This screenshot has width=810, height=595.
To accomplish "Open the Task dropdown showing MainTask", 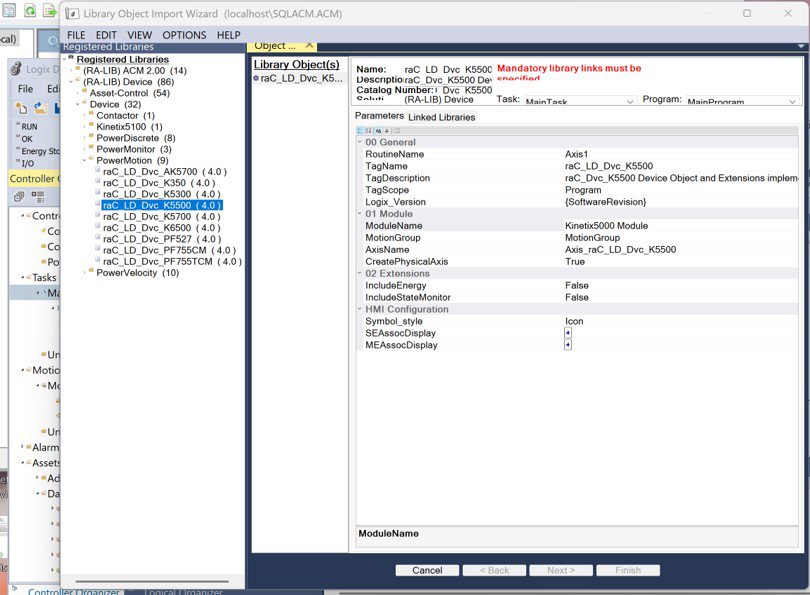I will pyautogui.click(x=580, y=101).
